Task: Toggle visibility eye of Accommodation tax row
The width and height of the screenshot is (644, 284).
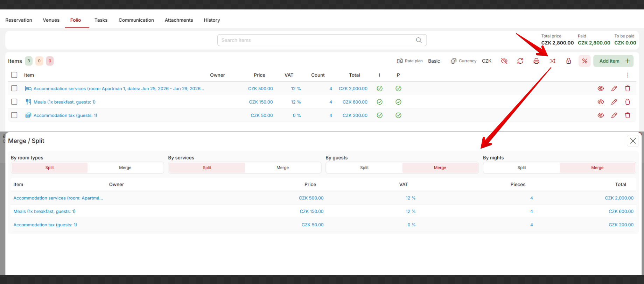Action: [x=601, y=115]
